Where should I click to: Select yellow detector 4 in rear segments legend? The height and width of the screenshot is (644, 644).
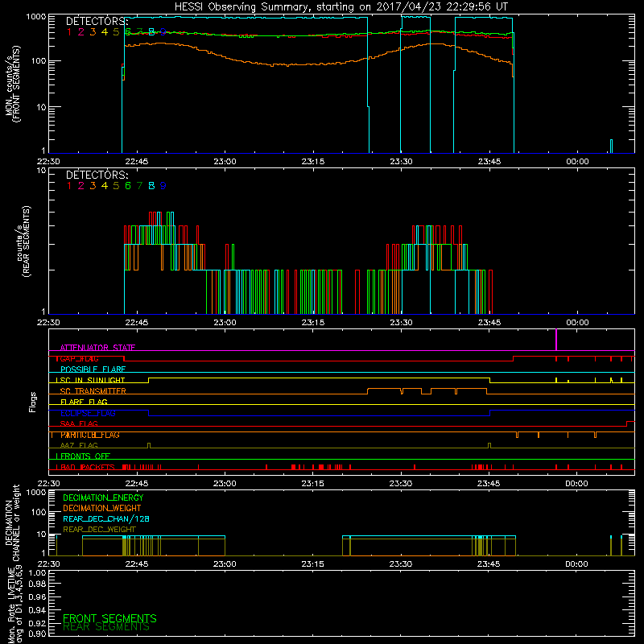(105, 186)
